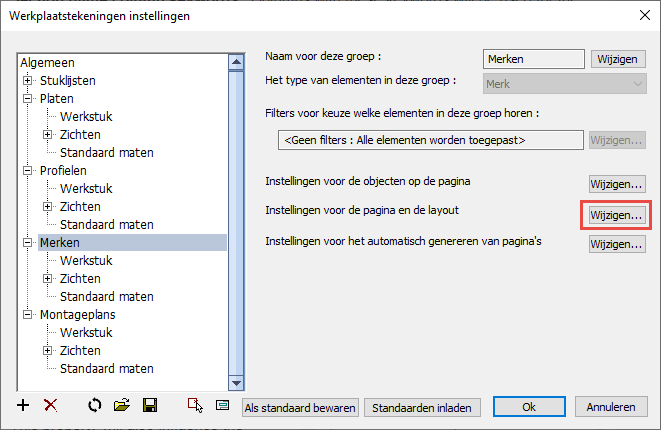Viewport: 661px width, 430px height.
Task: Click the open folder icon
Action: pos(122,406)
